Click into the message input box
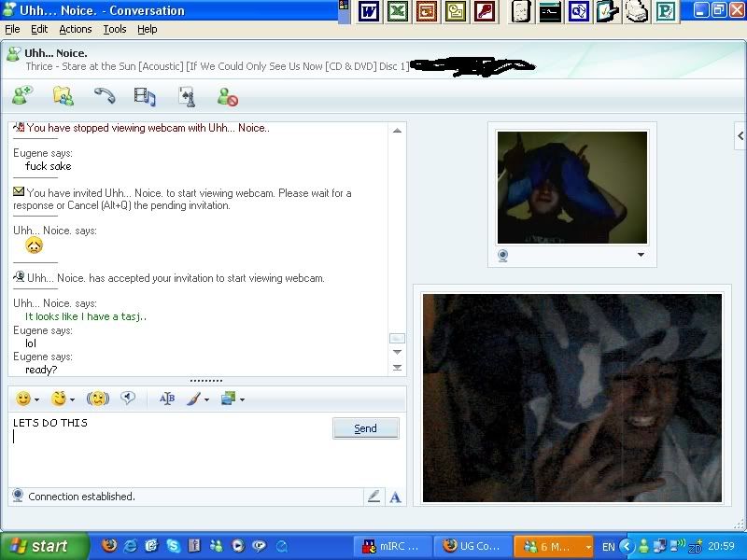This screenshot has width=747, height=560. tap(169, 450)
